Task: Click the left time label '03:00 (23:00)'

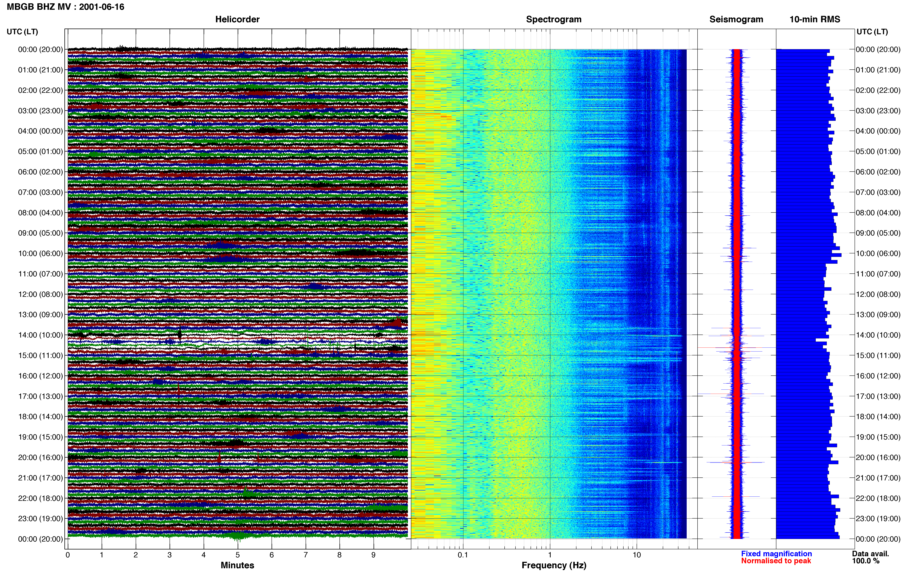Action: click(41, 110)
